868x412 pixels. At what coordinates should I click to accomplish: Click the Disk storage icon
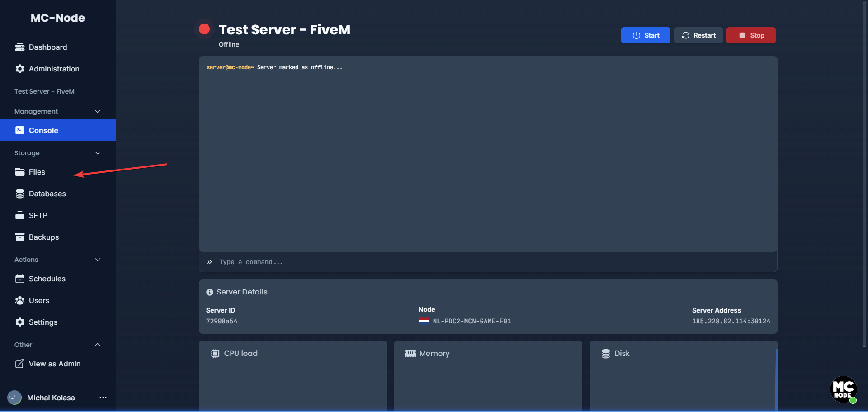[606, 354]
